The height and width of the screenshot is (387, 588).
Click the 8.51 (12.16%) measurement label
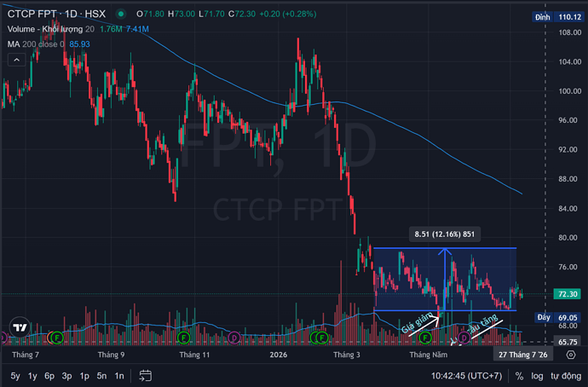pyautogui.click(x=444, y=234)
